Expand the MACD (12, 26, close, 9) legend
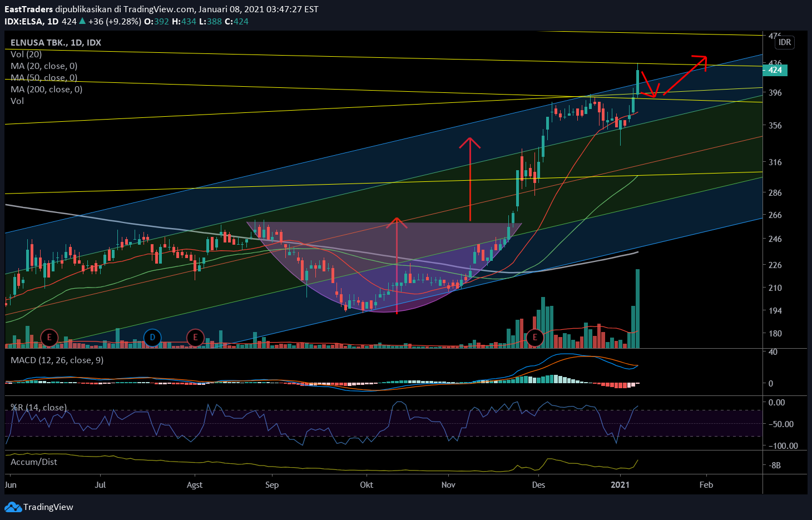Screen dimensions: 812x520 [57, 360]
